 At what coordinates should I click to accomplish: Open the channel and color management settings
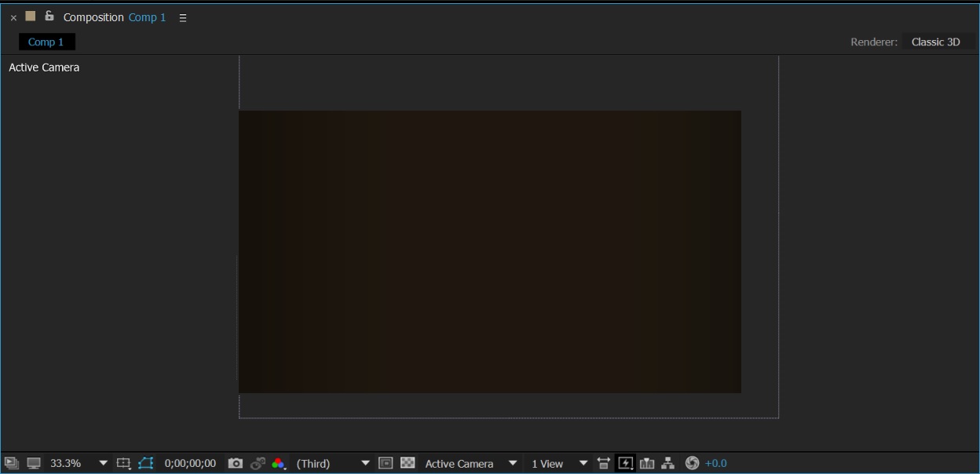[x=280, y=463]
